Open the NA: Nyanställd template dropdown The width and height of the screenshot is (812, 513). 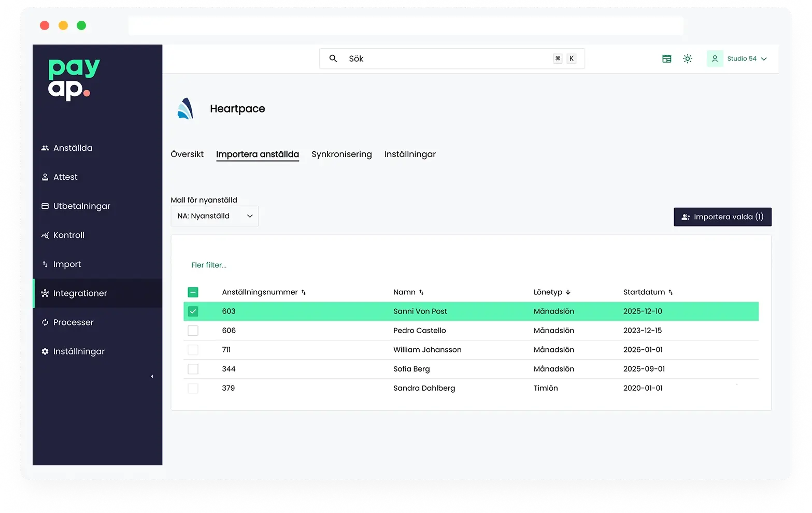point(214,216)
